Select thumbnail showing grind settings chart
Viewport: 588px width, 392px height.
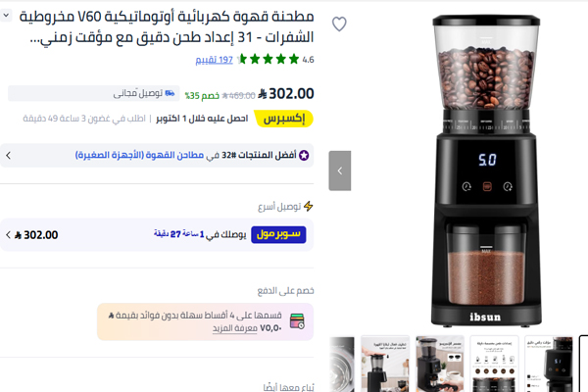pos(494,364)
